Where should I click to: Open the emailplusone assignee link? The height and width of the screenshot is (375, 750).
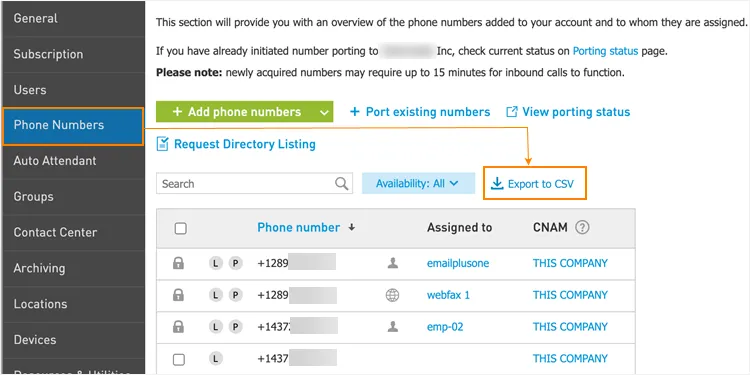pyautogui.click(x=458, y=264)
